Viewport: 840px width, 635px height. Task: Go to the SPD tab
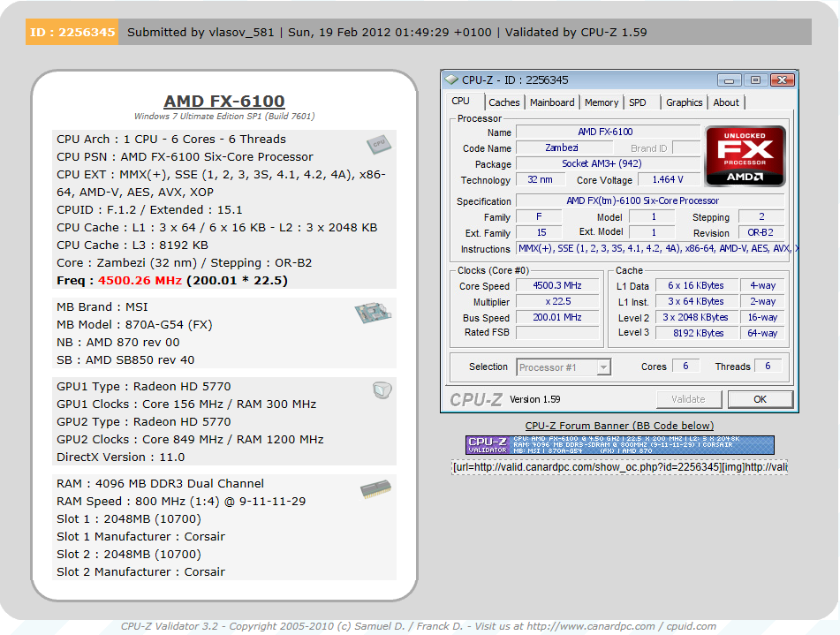[x=638, y=102]
